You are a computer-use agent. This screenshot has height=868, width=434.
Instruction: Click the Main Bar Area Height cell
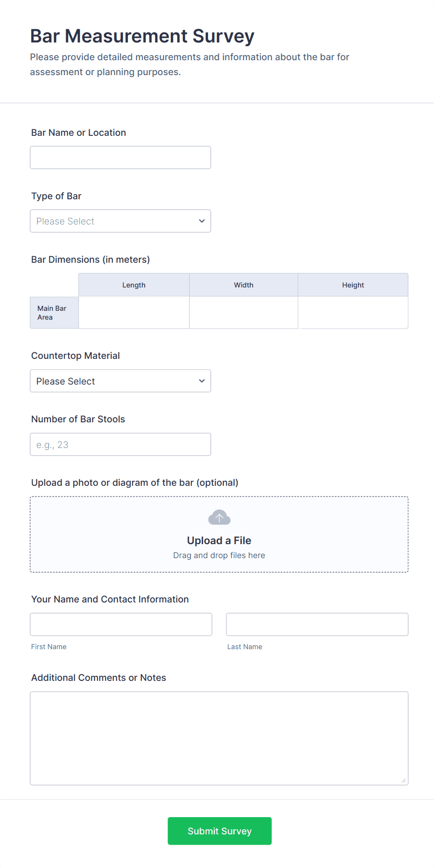pos(353,313)
